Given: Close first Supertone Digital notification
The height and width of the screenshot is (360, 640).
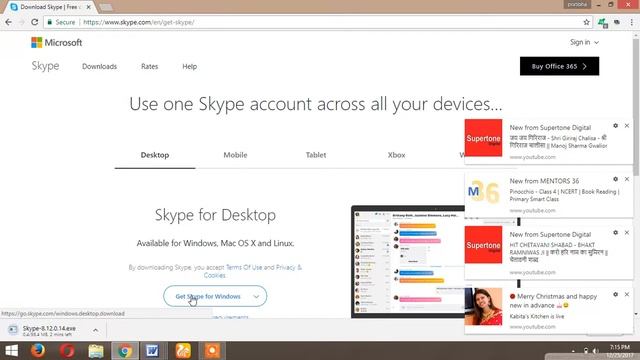Looking at the screenshot, I should click(x=627, y=126).
